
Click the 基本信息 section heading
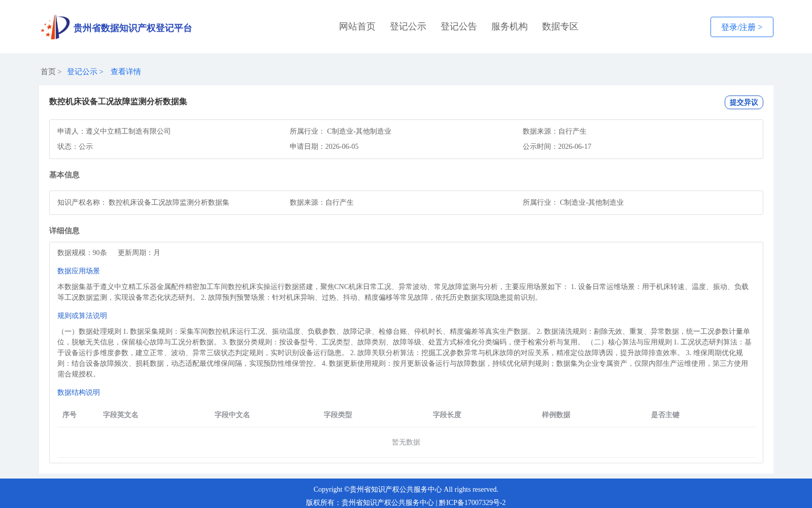pyautogui.click(x=64, y=175)
